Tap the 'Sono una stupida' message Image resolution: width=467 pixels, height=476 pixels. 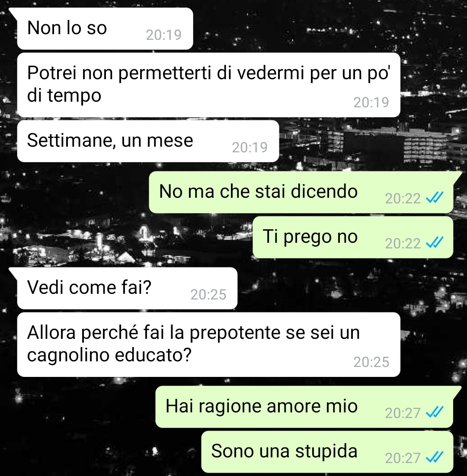pos(327,452)
